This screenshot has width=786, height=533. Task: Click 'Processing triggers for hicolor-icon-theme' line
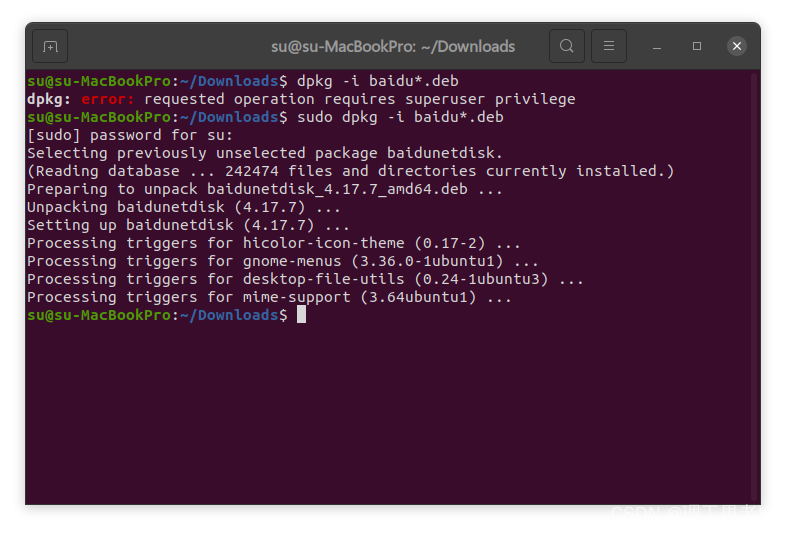[273, 243]
